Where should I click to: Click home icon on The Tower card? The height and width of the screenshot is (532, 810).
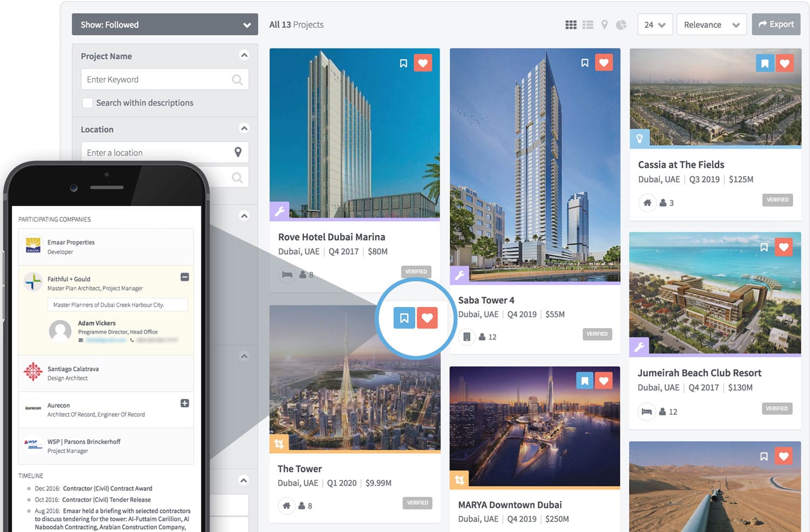click(x=287, y=506)
